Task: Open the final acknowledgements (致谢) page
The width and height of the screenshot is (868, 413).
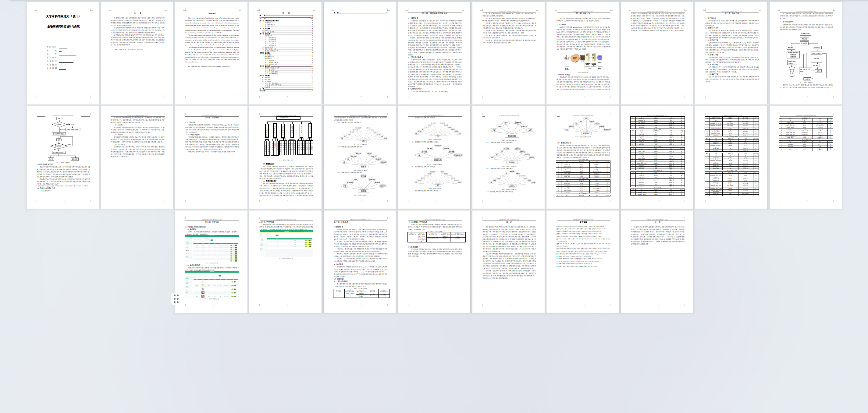Action: pyautogui.click(x=657, y=262)
